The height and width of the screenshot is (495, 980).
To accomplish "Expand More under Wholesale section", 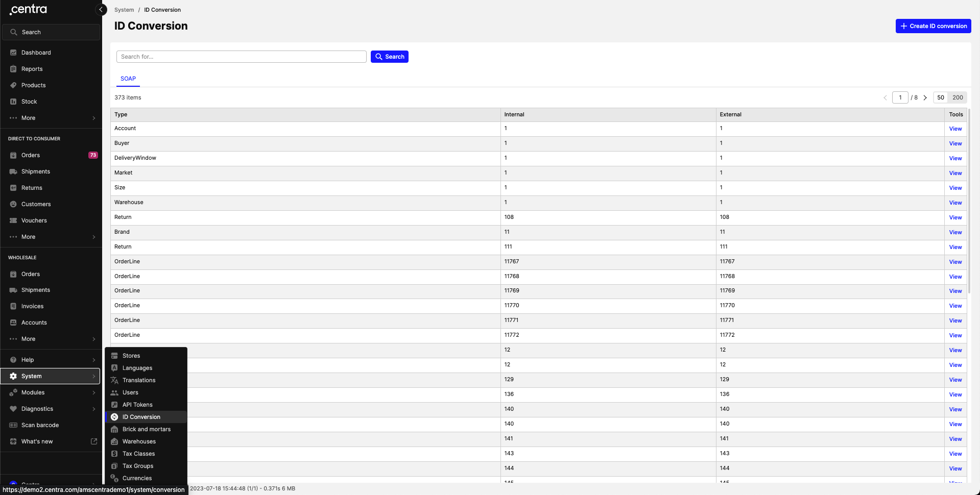I will point(94,339).
